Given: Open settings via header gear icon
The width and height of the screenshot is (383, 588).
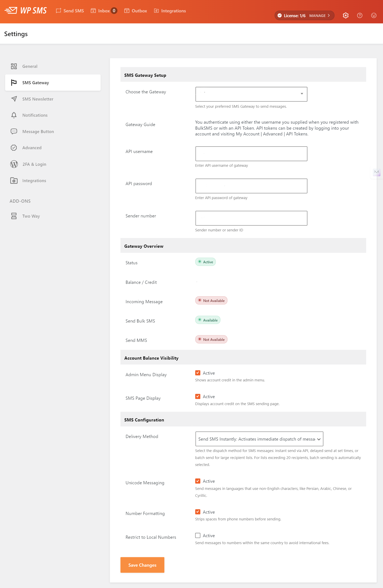Looking at the screenshot, I should (x=346, y=15).
